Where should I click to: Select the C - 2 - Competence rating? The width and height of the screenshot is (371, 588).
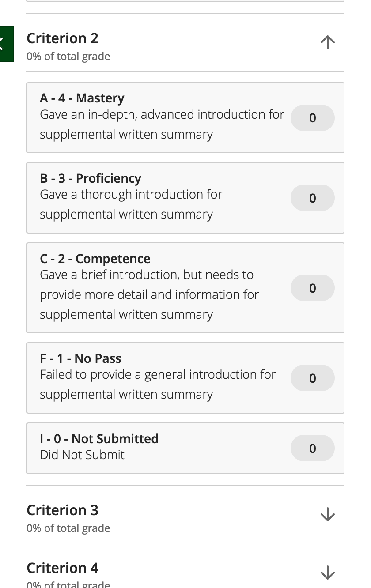(185, 288)
